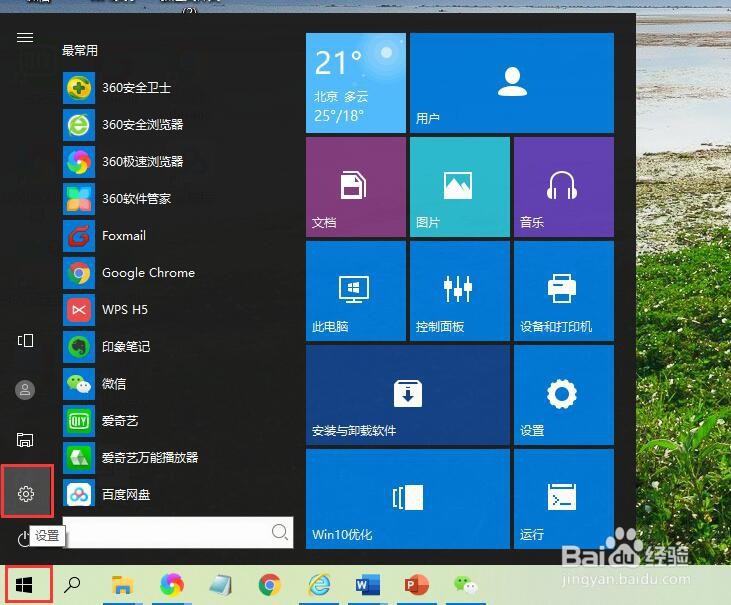The image size is (731, 605).
Task: Open Word on the taskbar
Action: [367, 585]
